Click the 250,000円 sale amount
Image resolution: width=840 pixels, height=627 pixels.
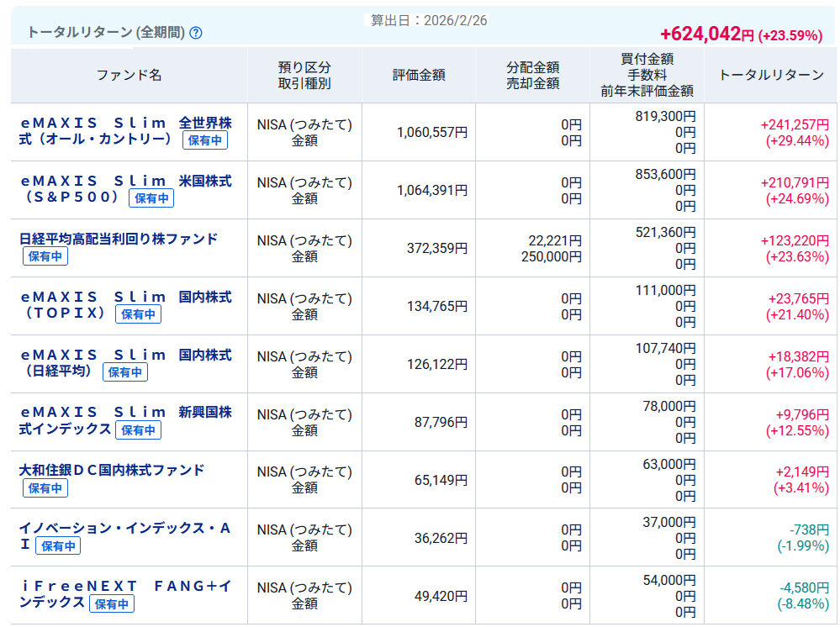[552, 256]
